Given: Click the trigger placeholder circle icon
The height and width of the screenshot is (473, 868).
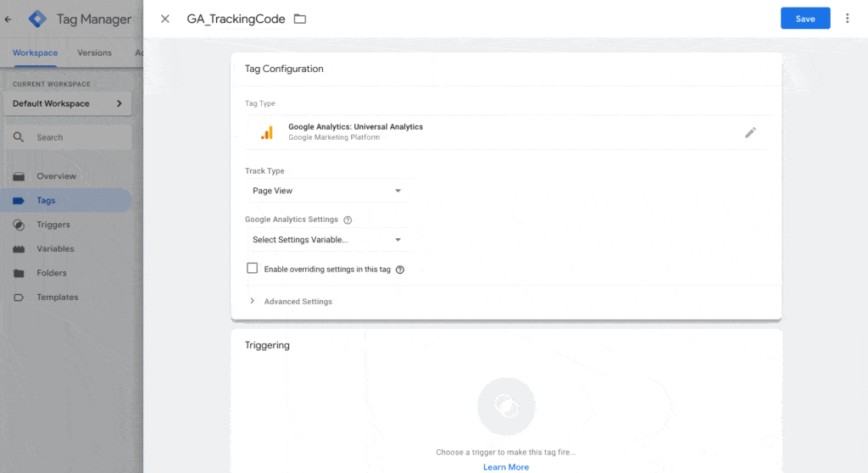Looking at the screenshot, I should click(x=506, y=407).
